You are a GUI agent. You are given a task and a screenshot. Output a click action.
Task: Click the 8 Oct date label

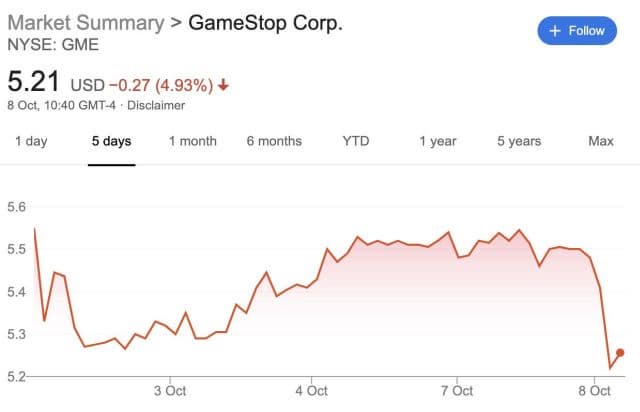coord(601,390)
